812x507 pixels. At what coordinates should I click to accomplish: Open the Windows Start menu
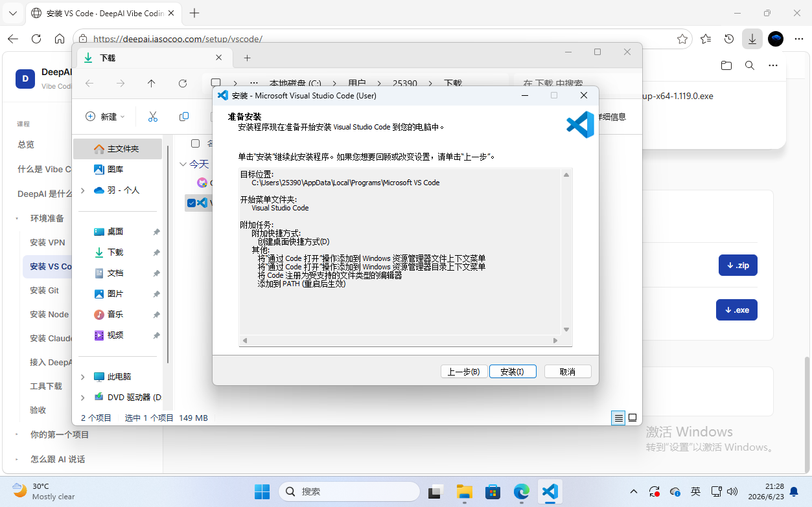pyautogui.click(x=262, y=491)
